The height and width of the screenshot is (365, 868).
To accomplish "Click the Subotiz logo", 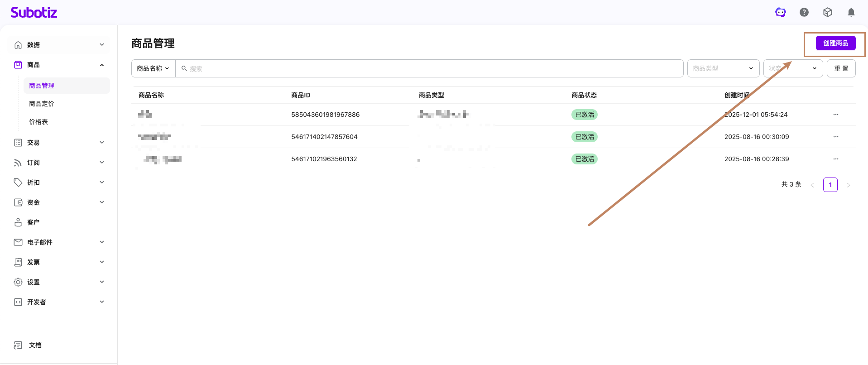I will (x=34, y=12).
